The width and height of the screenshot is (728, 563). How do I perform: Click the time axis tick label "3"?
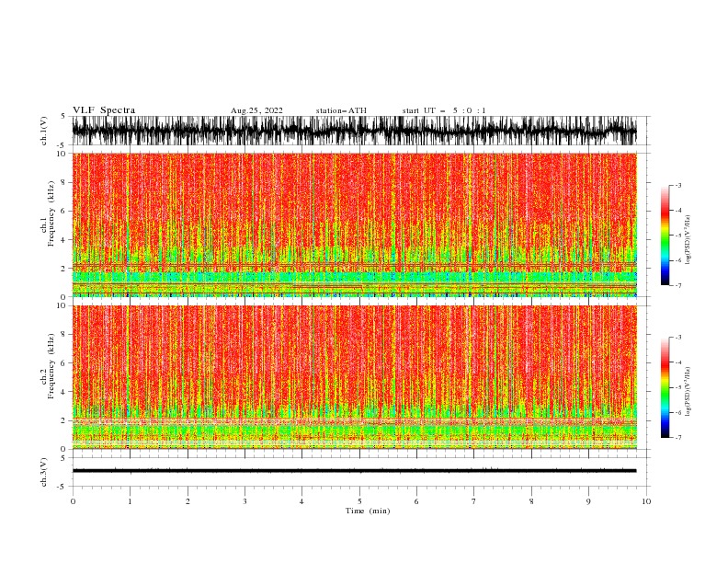pos(245,501)
